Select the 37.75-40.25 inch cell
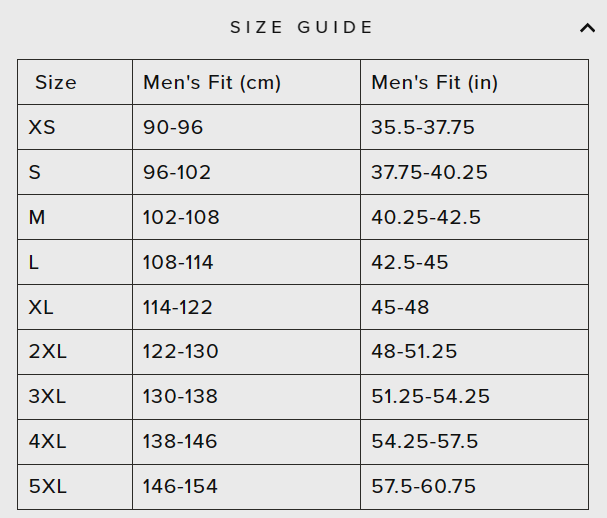The image size is (607, 518). [429, 172]
